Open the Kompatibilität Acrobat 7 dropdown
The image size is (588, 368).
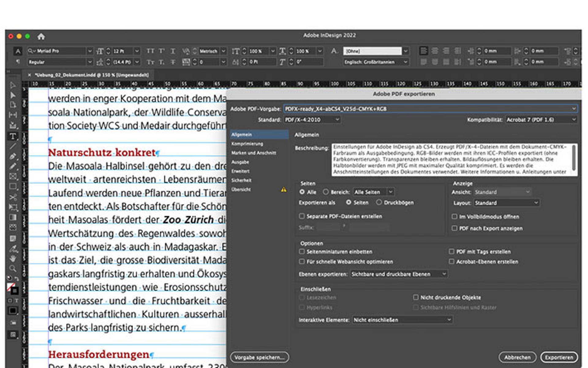click(541, 120)
